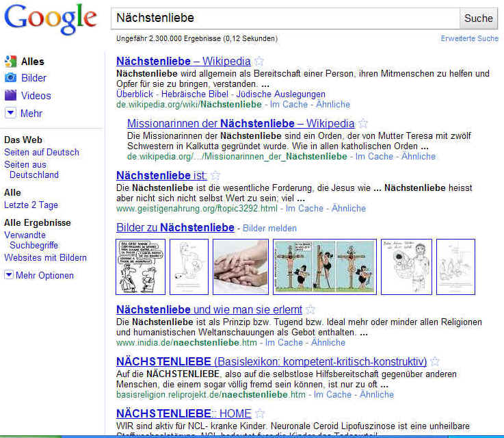The width and height of the screenshot is (504, 438).
Task: Open the holding hands photo thumbnail
Action: [241, 267]
